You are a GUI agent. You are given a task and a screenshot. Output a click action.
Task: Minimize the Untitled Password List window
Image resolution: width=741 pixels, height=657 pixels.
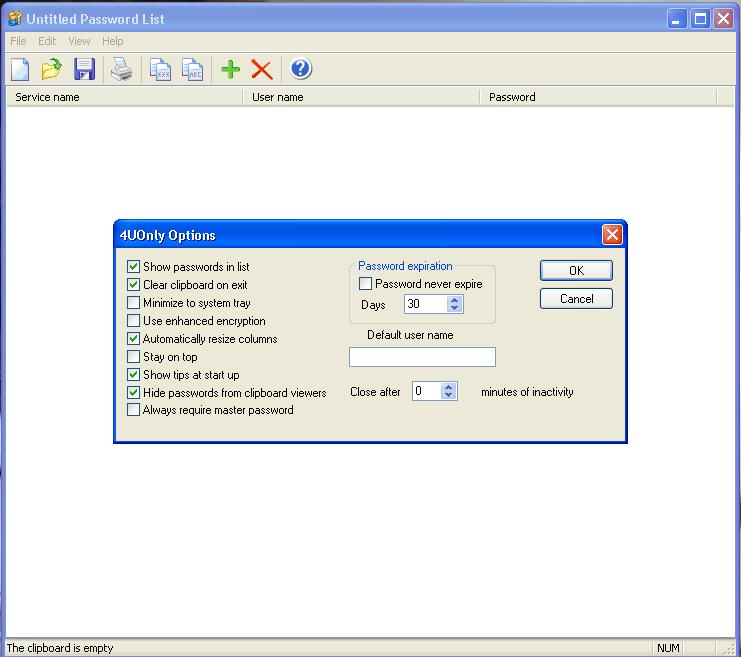coord(677,19)
